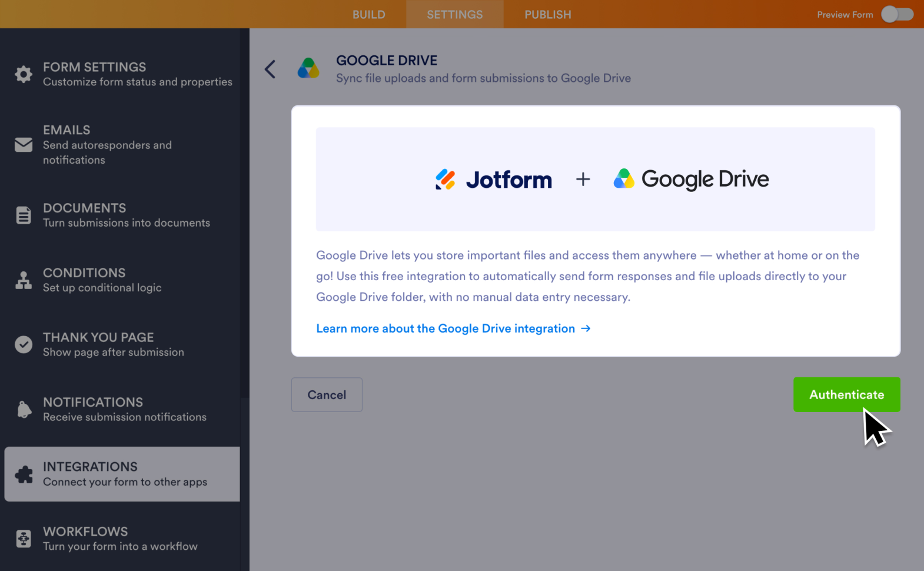Click the Preview Form label
The image size is (924, 571).
click(845, 14)
